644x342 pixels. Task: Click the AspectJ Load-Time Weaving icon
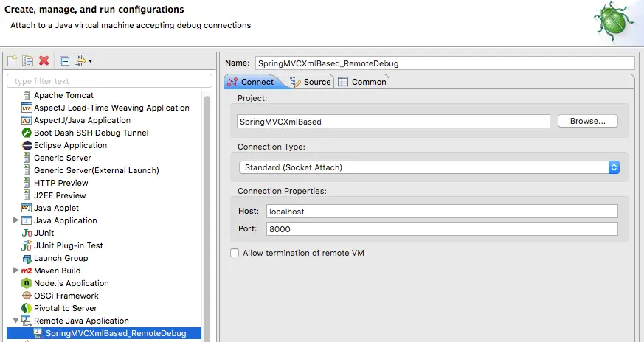coord(27,108)
